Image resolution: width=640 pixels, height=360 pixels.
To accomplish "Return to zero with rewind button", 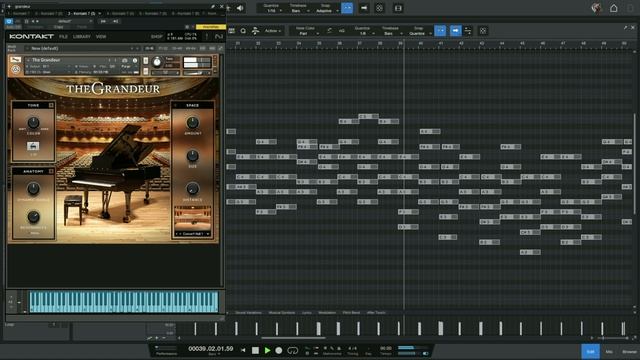I will pyautogui.click(x=243, y=350).
